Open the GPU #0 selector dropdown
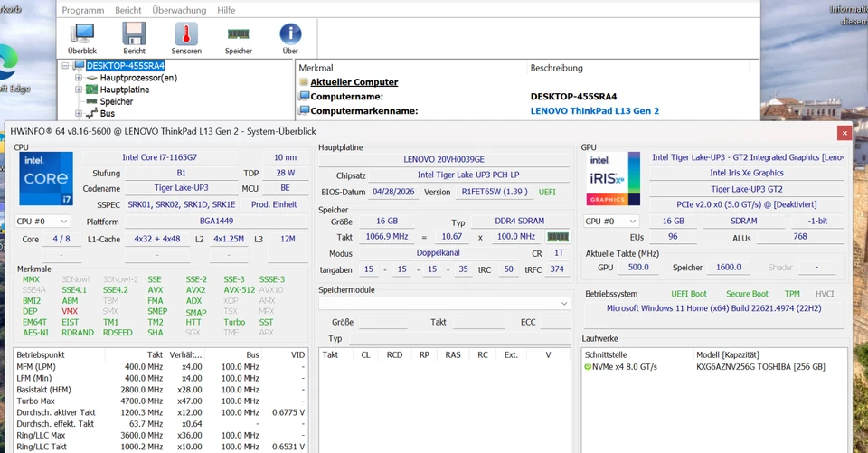868x453 pixels. 611,221
